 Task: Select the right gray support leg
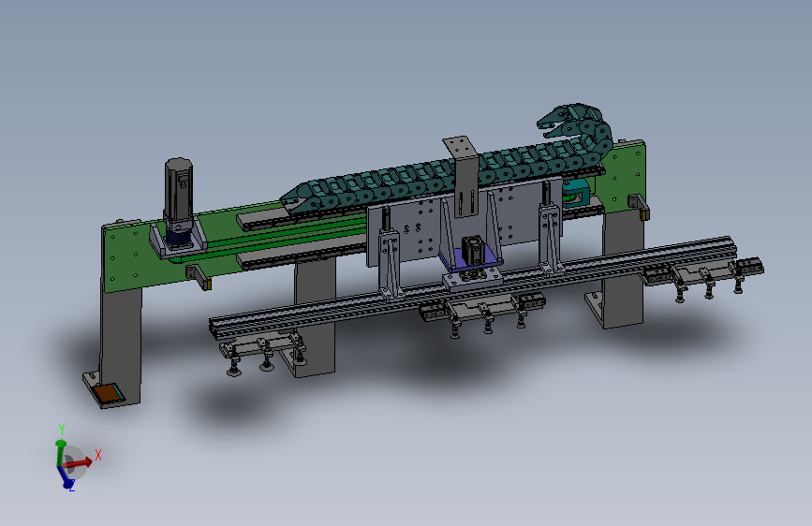point(623,270)
